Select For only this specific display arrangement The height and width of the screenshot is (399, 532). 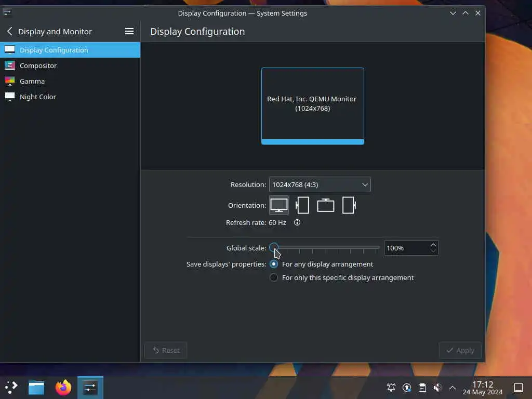tap(342, 277)
